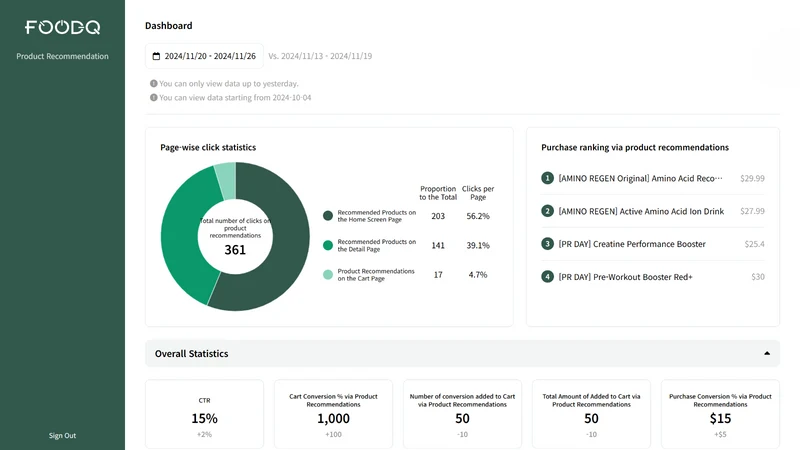Select rank 2 badge in purchase ranking

coord(547,211)
